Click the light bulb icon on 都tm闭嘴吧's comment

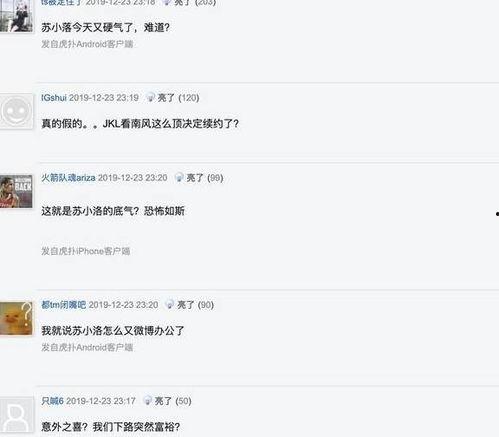(170, 304)
